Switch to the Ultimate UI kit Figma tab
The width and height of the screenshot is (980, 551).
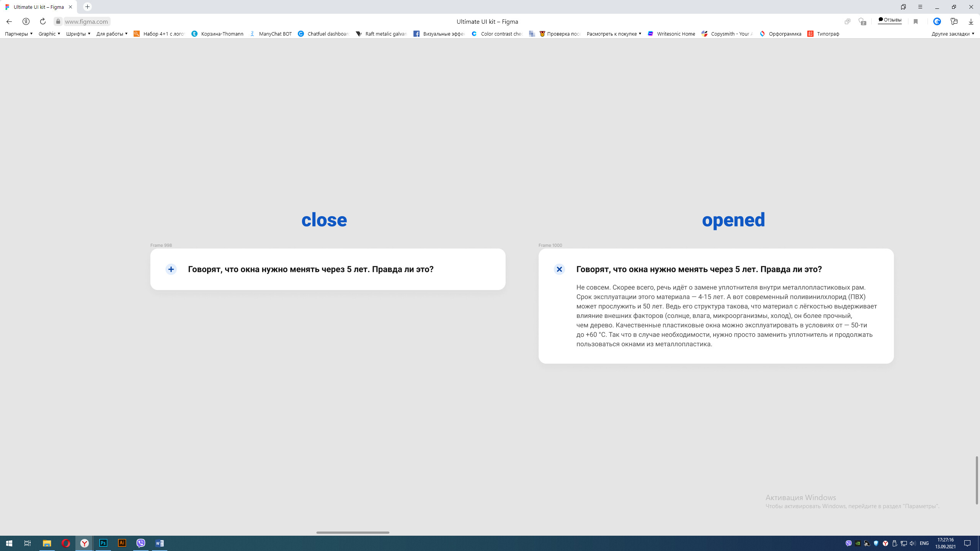coord(38,7)
